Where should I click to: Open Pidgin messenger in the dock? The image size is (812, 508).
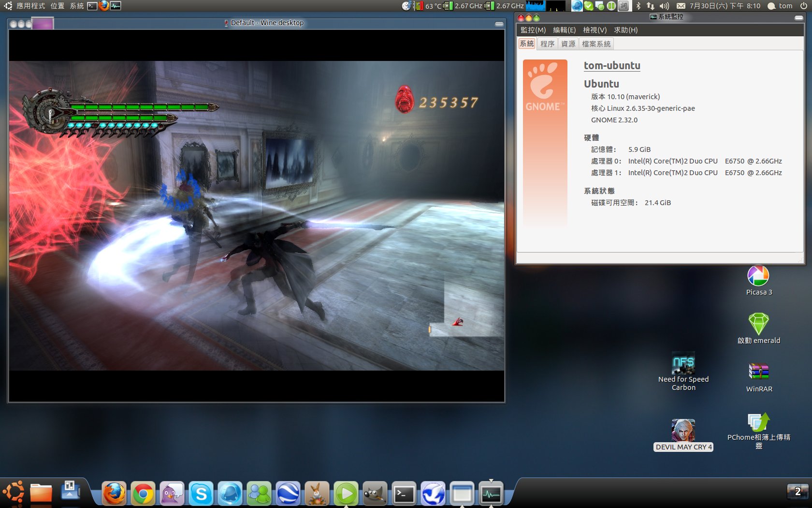pyautogui.click(x=172, y=493)
